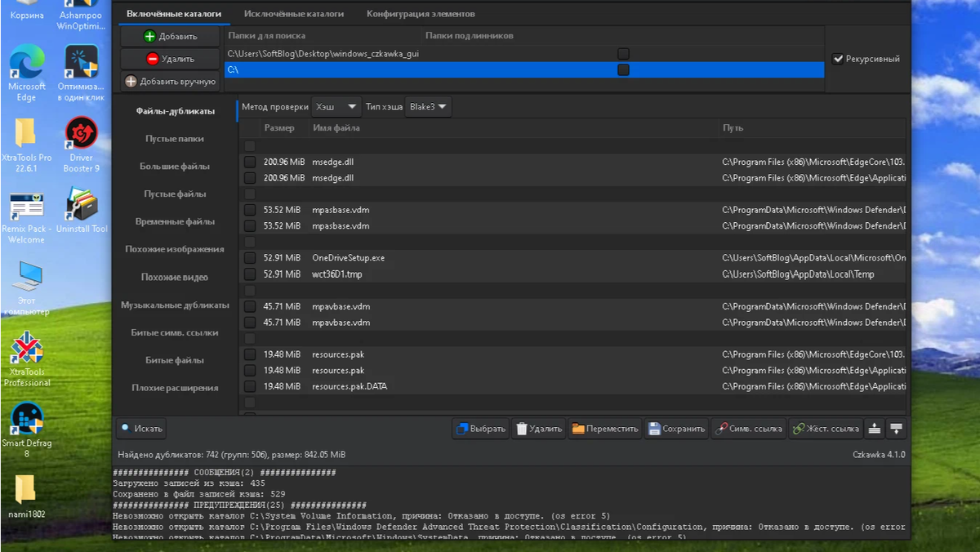This screenshot has width=980, height=552.
Task: Open the Driver Booster 9 desktop icon
Action: point(82,145)
